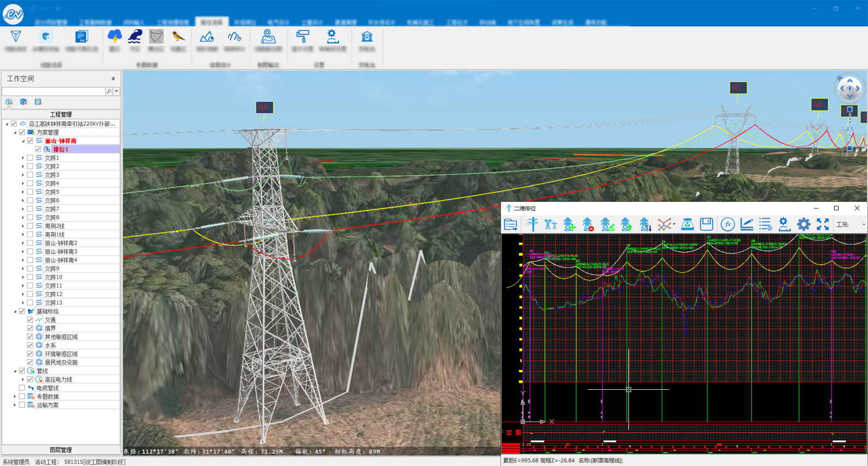Image resolution: width=868 pixels, height=466 pixels.
Task: Open the 工况 dropdown in 二维排位
Action: point(863,225)
